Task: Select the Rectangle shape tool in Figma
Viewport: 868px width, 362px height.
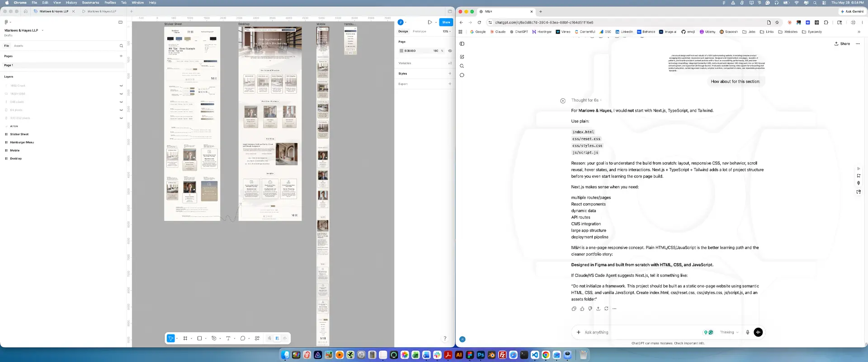Action: coord(199,338)
